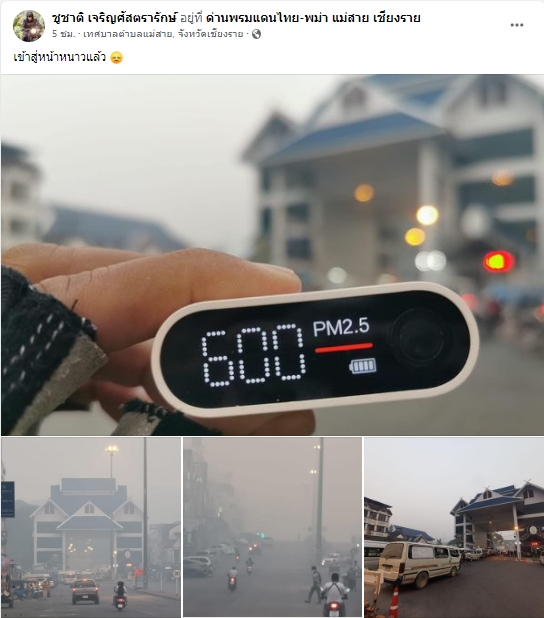Open thumbnail of border gate with pickup truck
Screen dimensions: 544x618
pyautogui.click(x=91, y=527)
